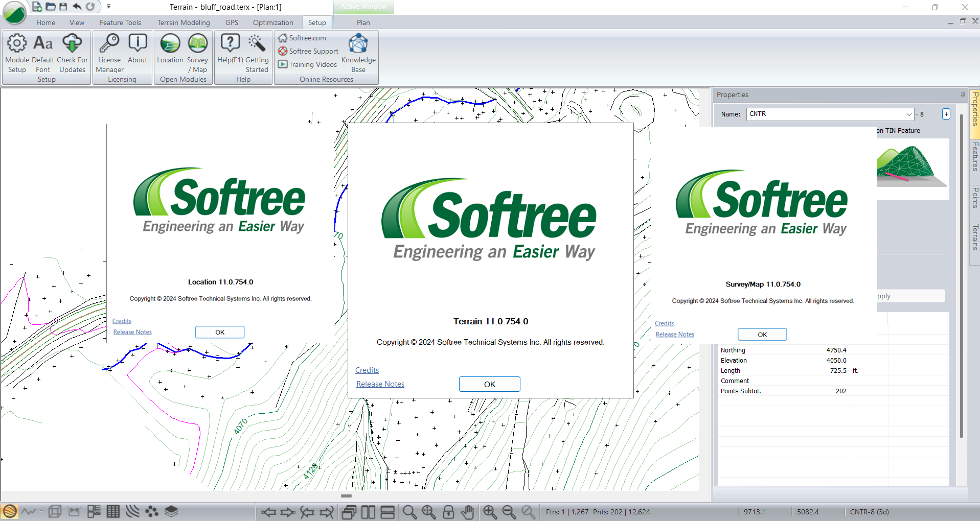The image size is (980, 521).
Task: Switch to the GPS ribbon tab
Action: (x=232, y=22)
